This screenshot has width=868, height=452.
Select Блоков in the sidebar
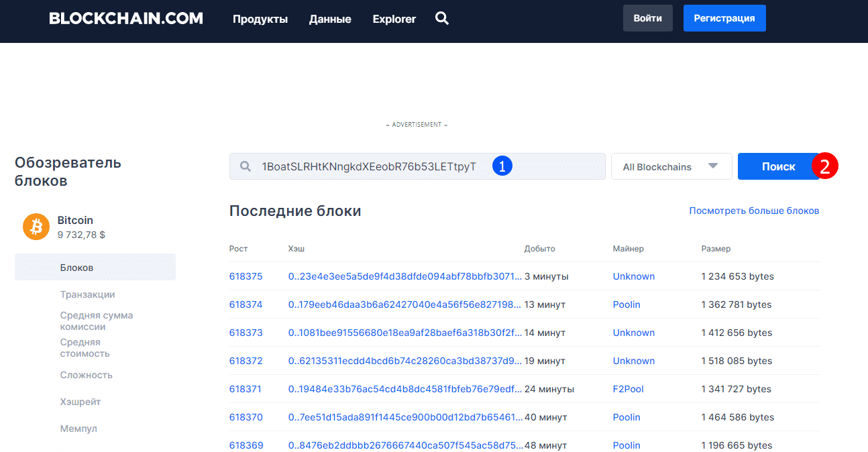click(x=95, y=267)
